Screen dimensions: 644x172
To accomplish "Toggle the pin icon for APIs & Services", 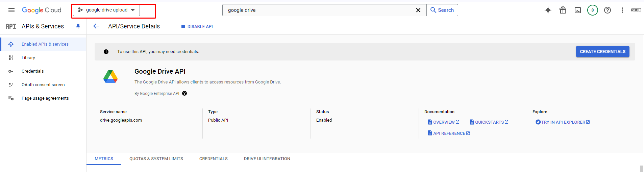I will coord(78,26).
